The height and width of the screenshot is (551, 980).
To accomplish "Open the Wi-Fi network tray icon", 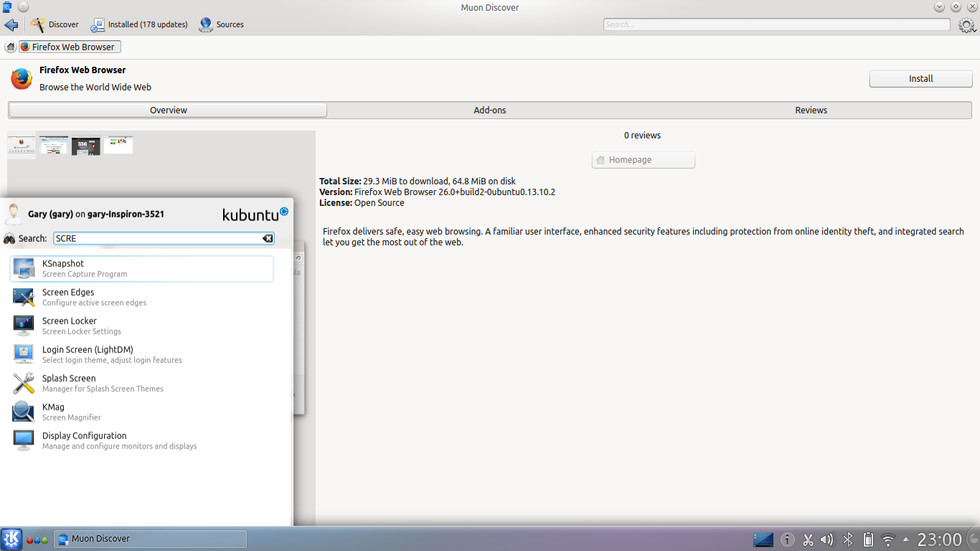I will pos(888,540).
